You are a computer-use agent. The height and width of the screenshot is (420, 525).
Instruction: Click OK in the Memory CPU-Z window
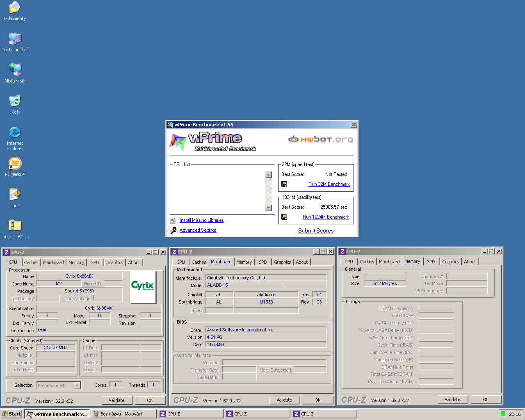[x=486, y=399]
